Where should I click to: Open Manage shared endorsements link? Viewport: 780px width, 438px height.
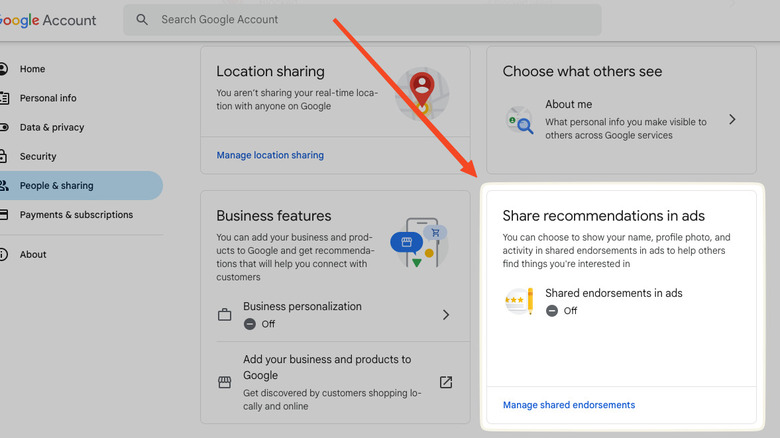tap(568, 405)
